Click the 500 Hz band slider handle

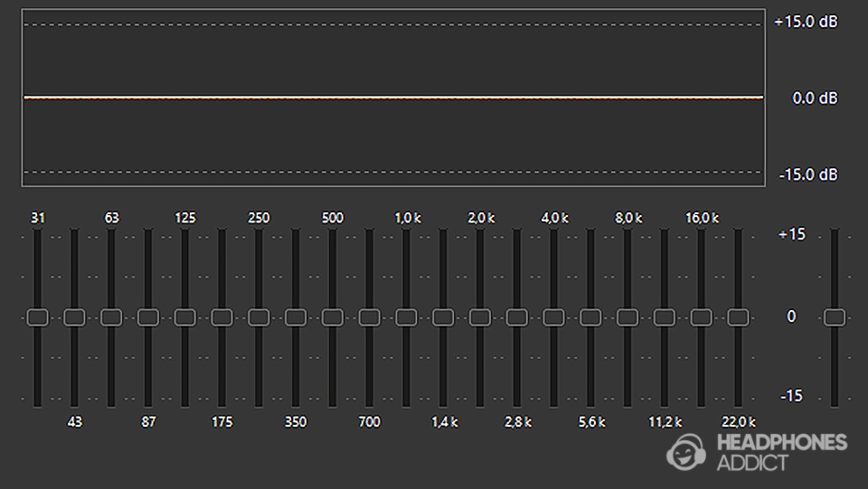(332, 317)
